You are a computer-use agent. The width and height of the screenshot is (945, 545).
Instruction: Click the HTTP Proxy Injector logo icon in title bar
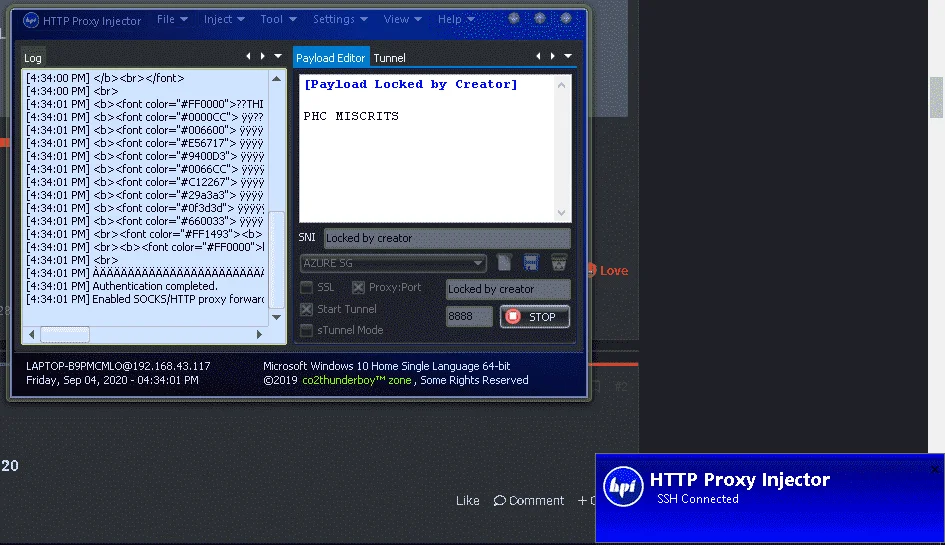(31, 20)
